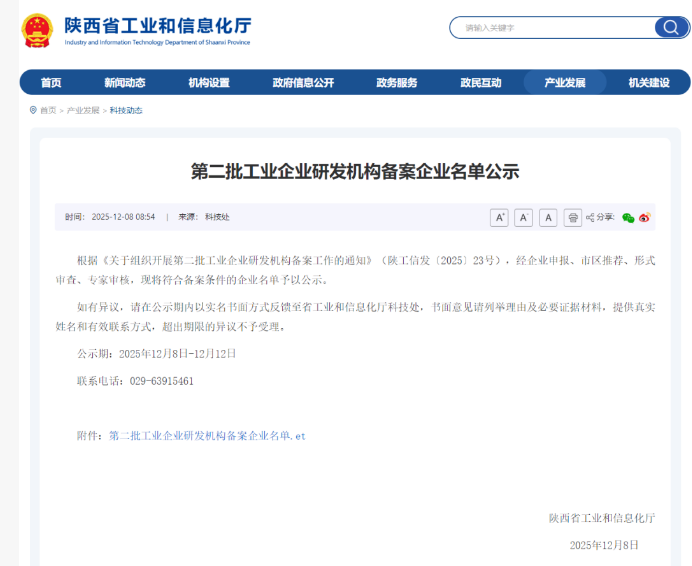This screenshot has width=692, height=566.
Task: Open the 产业发展 navigation tab
Action: [x=565, y=83]
